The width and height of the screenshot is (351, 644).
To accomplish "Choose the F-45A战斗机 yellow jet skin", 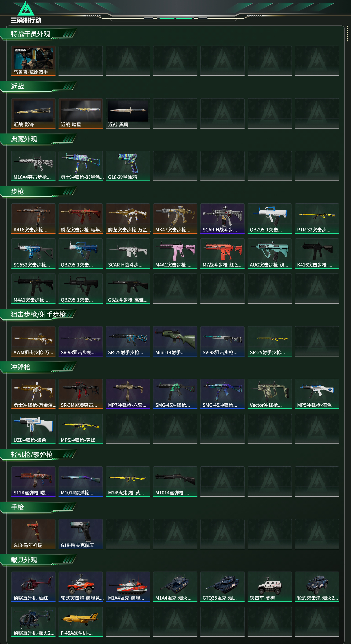I will (x=80, y=622).
